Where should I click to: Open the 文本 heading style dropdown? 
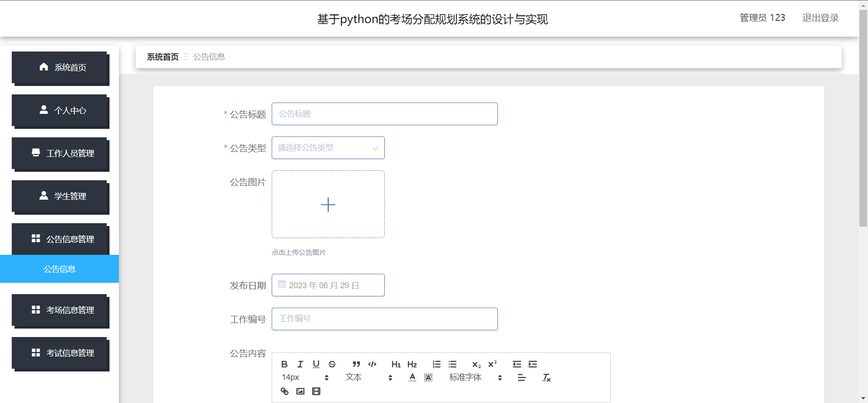369,377
